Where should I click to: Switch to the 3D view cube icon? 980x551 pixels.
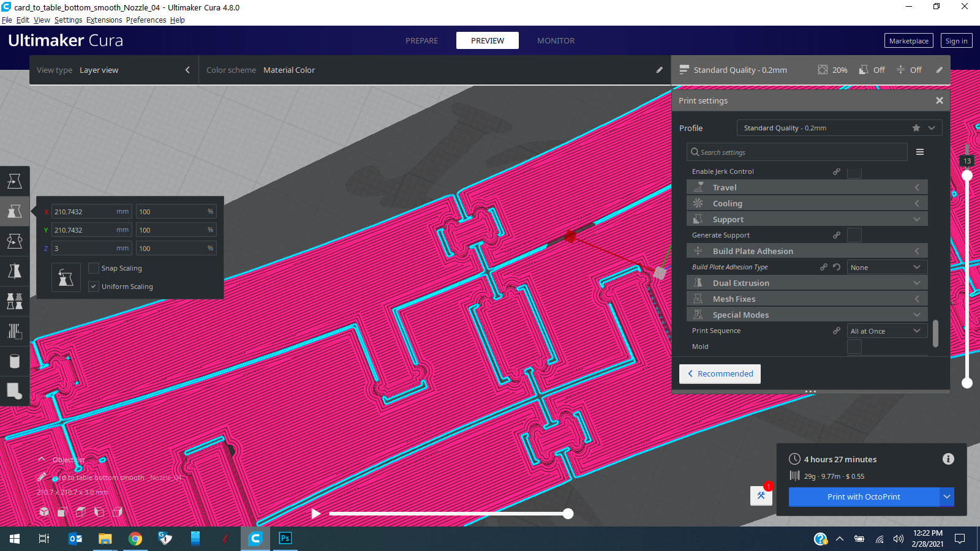[x=44, y=512]
